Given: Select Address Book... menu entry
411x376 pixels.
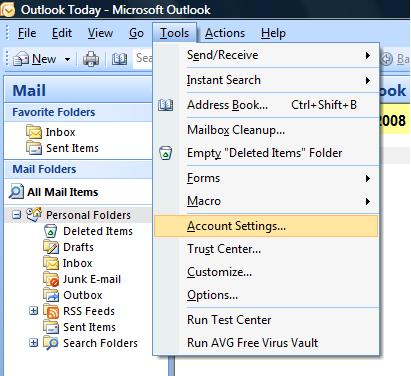Looking at the screenshot, I should (x=266, y=105).
